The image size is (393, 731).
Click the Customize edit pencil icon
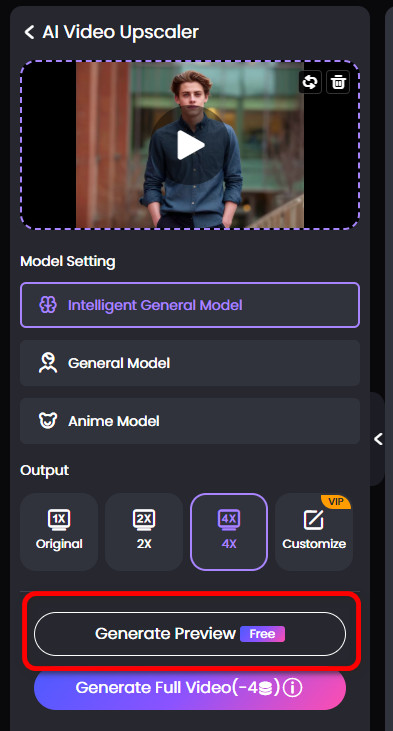(x=314, y=520)
